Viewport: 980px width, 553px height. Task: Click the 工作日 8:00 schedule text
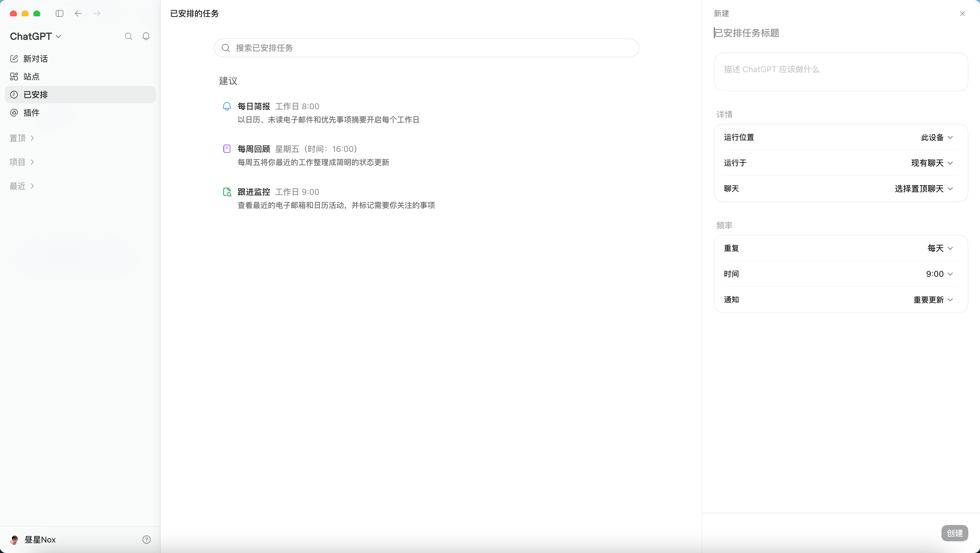(x=297, y=107)
